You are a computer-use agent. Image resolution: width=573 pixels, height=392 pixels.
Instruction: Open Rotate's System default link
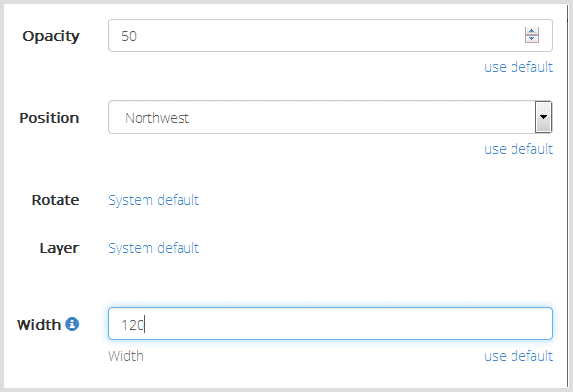pos(154,200)
